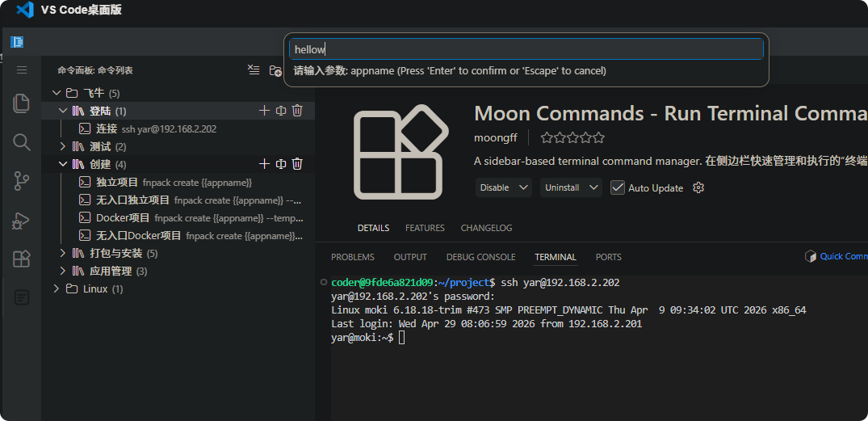Collapse the 飞牛 folder

pyautogui.click(x=56, y=92)
